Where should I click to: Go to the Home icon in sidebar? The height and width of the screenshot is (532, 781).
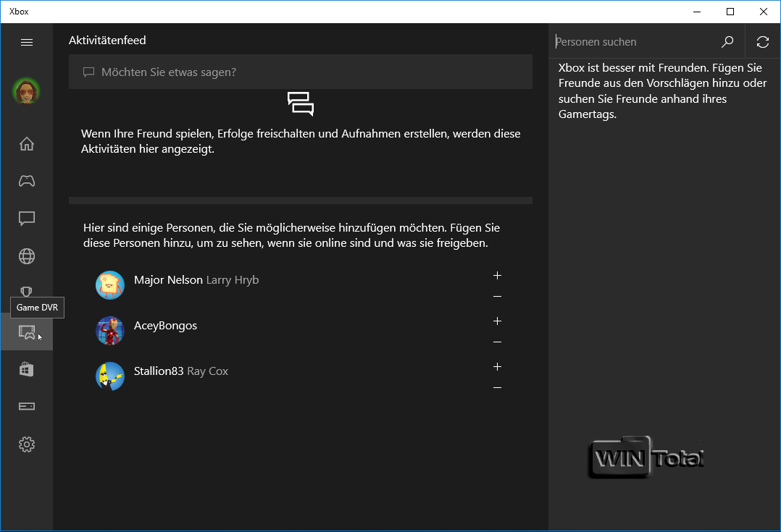pyautogui.click(x=27, y=144)
